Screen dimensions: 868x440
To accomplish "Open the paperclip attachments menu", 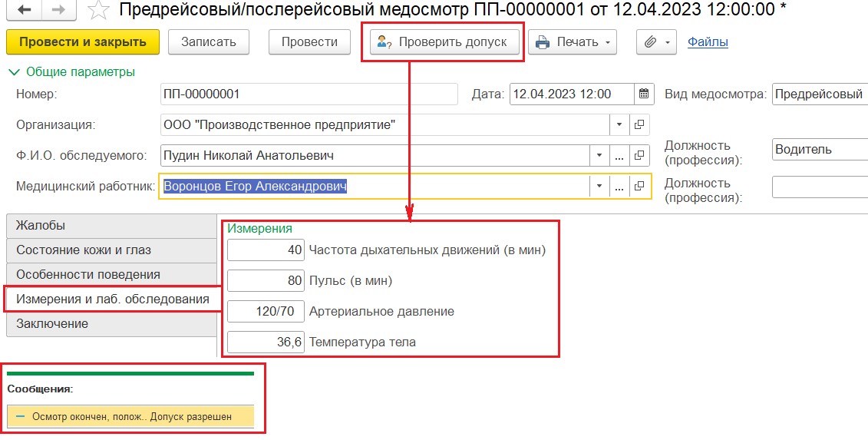I will 656,42.
